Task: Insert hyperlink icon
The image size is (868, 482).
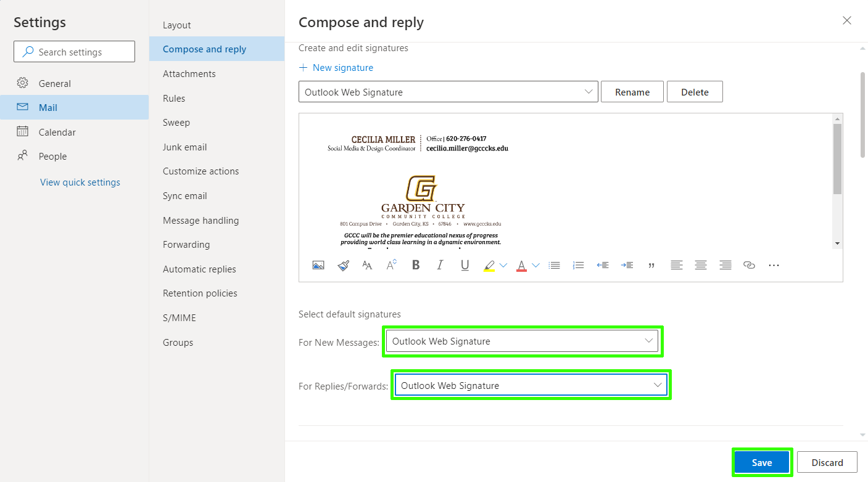Action: pos(750,265)
